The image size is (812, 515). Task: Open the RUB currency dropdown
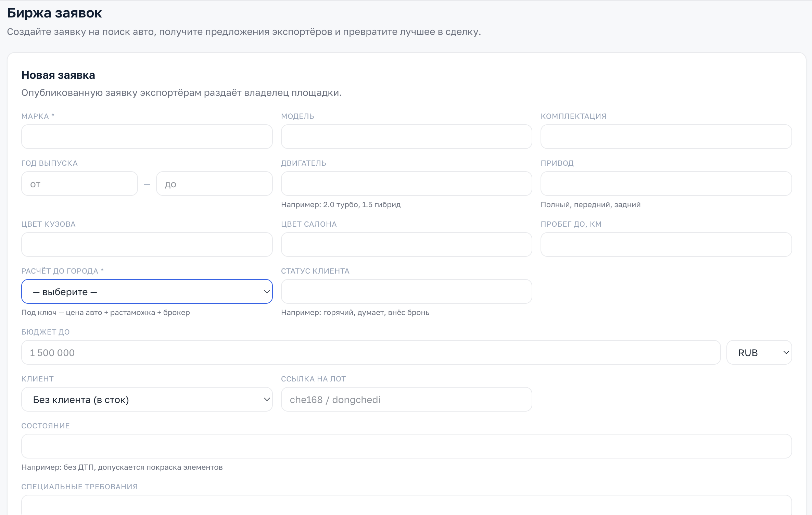point(759,352)
